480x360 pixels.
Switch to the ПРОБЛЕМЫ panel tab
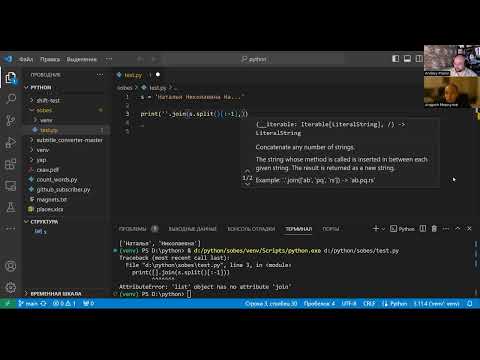[132, 229]
